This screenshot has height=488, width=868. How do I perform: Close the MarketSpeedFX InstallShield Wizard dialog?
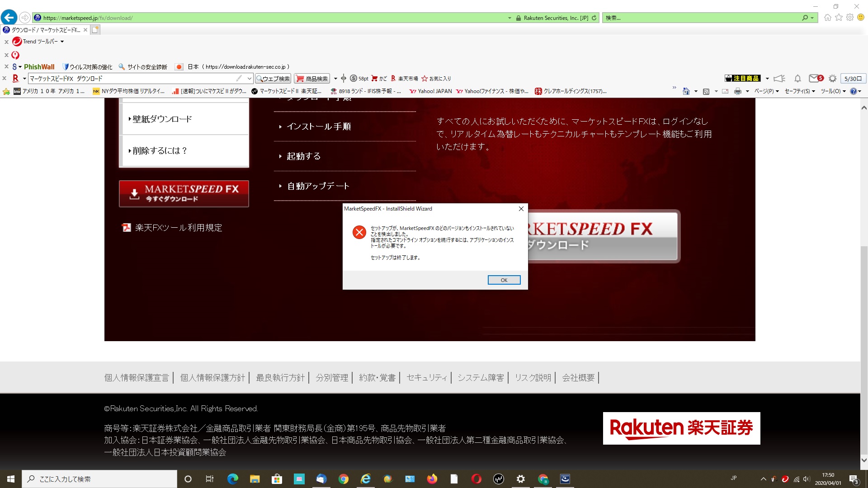pos(521,209)
